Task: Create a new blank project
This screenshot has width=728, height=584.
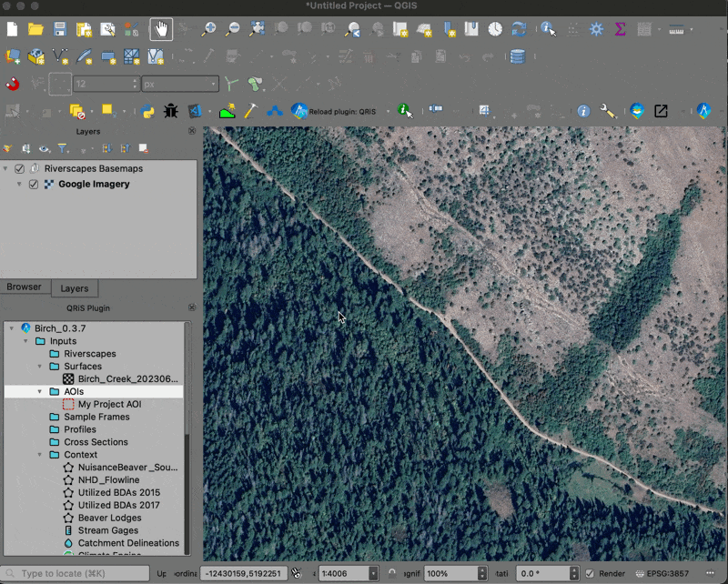Action: point(12,29)
